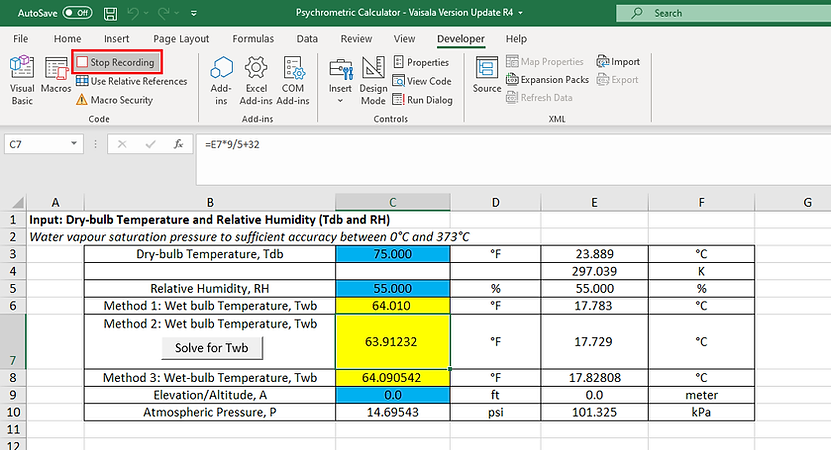Toggle Design Mode

click(373, 80)
